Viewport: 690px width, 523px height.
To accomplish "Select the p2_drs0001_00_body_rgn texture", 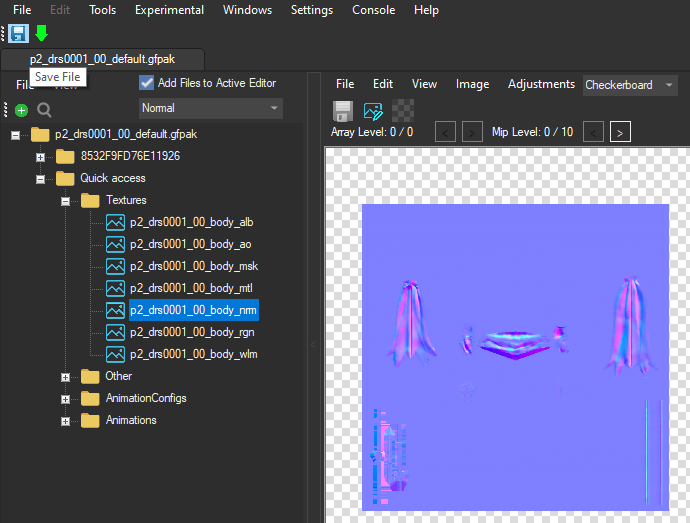I will tap(192, 332).
